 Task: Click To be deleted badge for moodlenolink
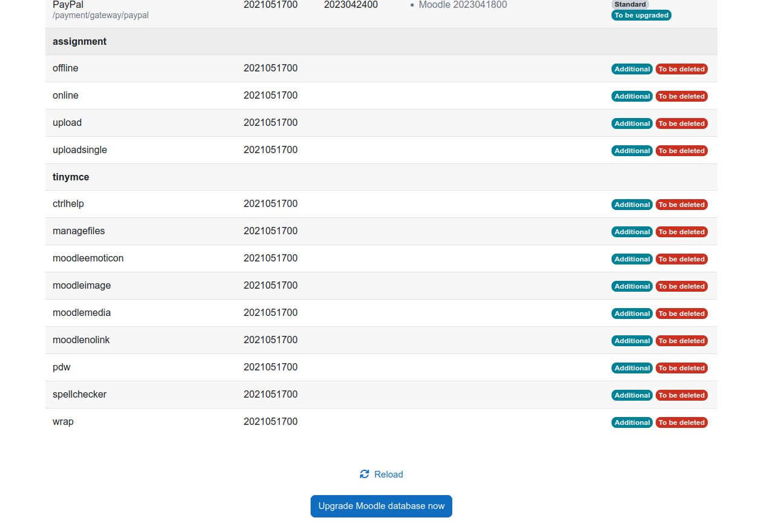coord(682,341)
